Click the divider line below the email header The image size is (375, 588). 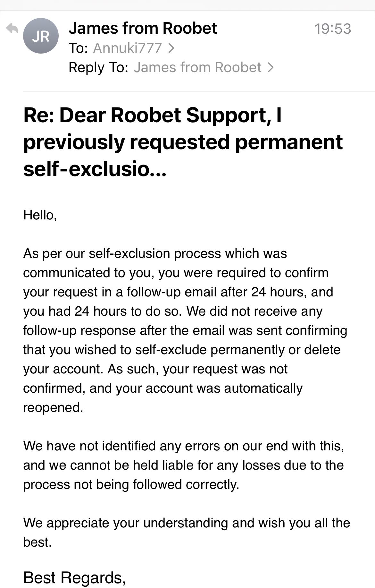coord(199,91)
